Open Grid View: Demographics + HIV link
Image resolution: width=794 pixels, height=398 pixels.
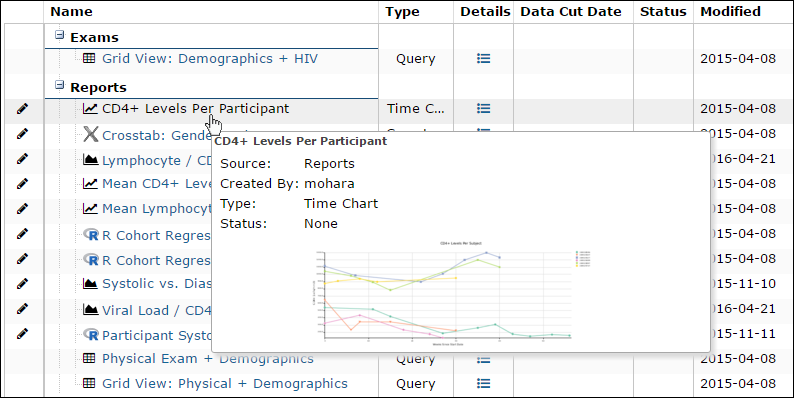[x=210, y=59]
